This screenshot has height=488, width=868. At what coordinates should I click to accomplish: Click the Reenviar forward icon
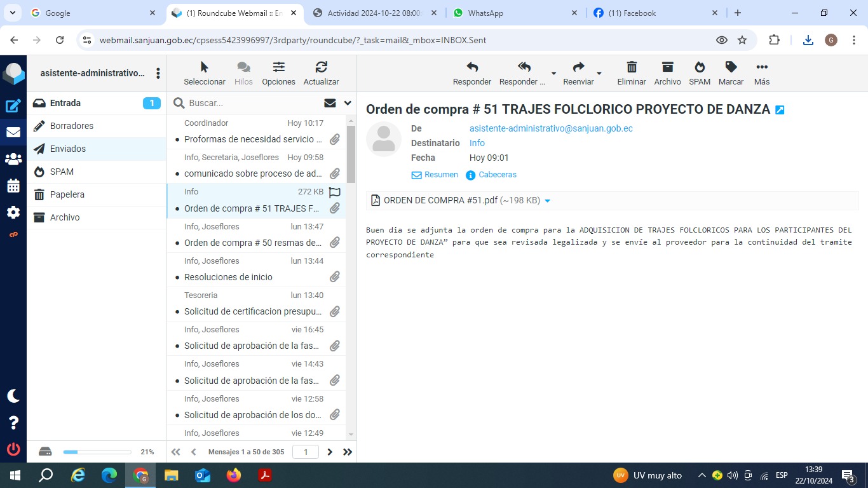click(x=578, y=67)
